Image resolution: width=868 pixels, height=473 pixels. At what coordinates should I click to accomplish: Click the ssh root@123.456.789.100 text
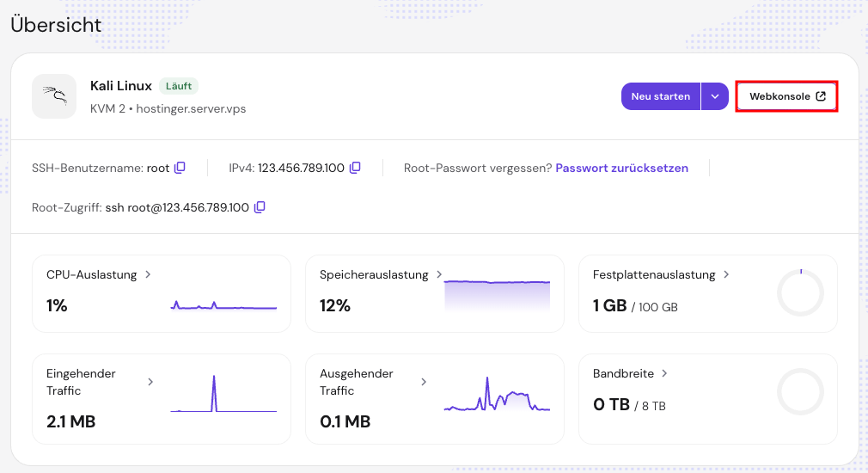177,208
